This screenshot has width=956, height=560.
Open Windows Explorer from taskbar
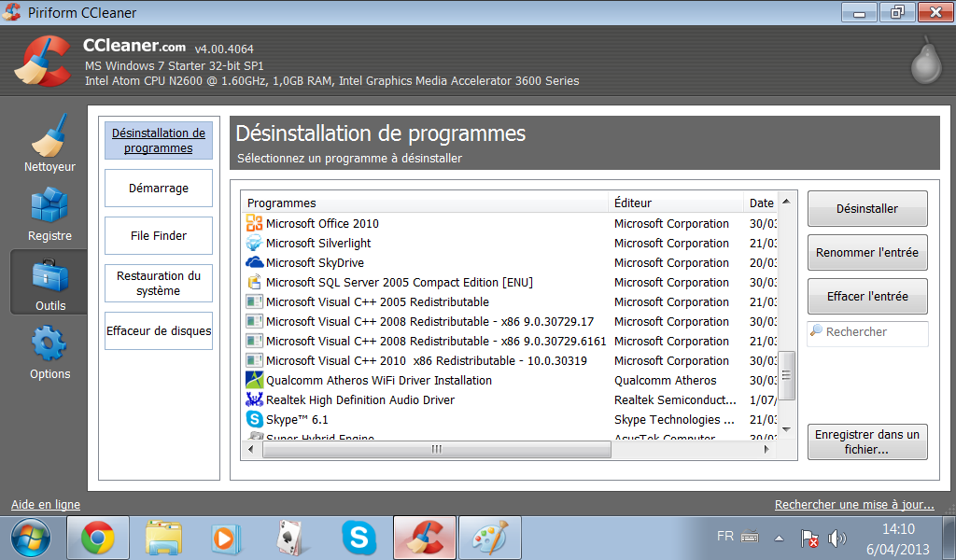[x=163, y=538]
